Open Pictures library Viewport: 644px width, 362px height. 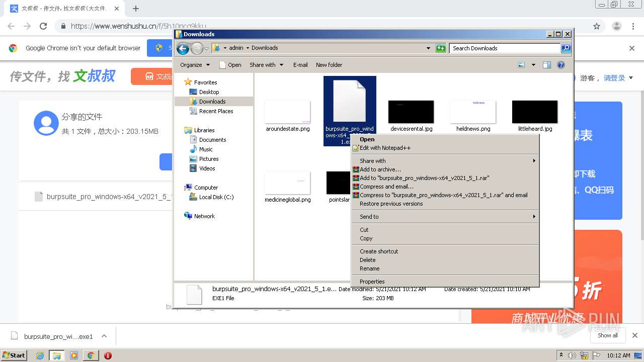point(209,159)
